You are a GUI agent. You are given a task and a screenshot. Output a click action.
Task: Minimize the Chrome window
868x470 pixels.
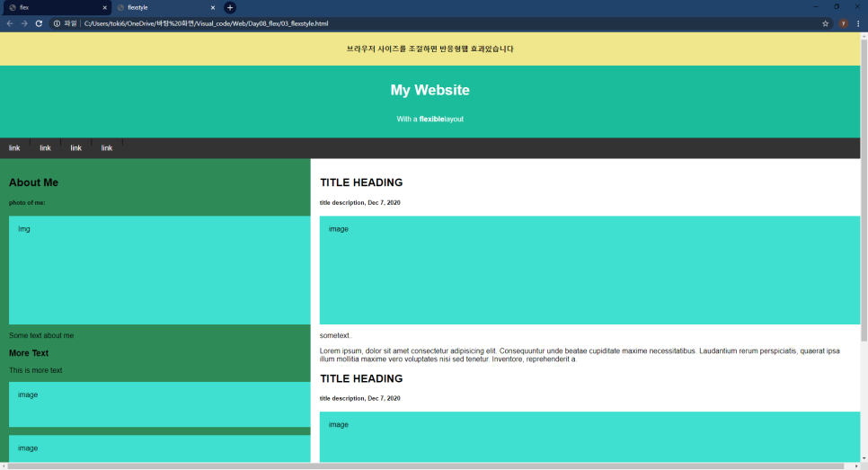(815, 6)
